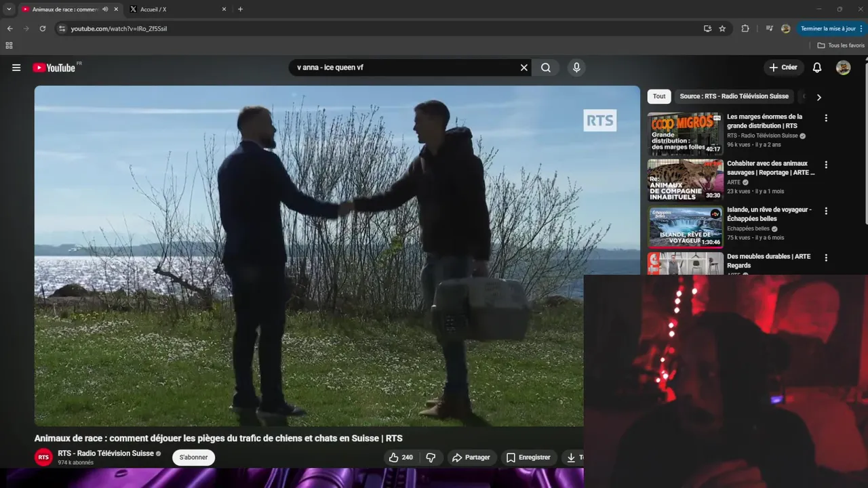
Task: Close the Animaux de race tab
Action: (116, 9)
